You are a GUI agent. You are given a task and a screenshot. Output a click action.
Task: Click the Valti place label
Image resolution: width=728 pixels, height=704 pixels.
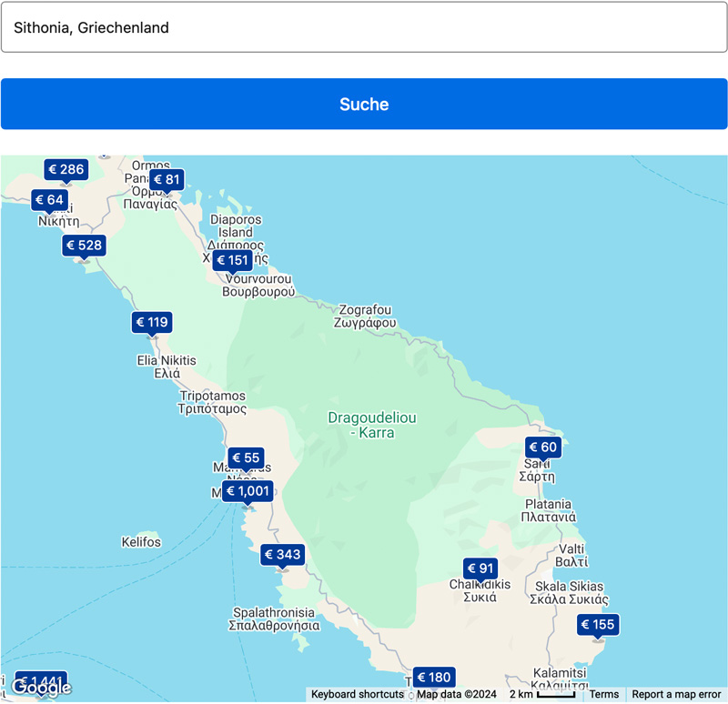[x=571, y=556]
